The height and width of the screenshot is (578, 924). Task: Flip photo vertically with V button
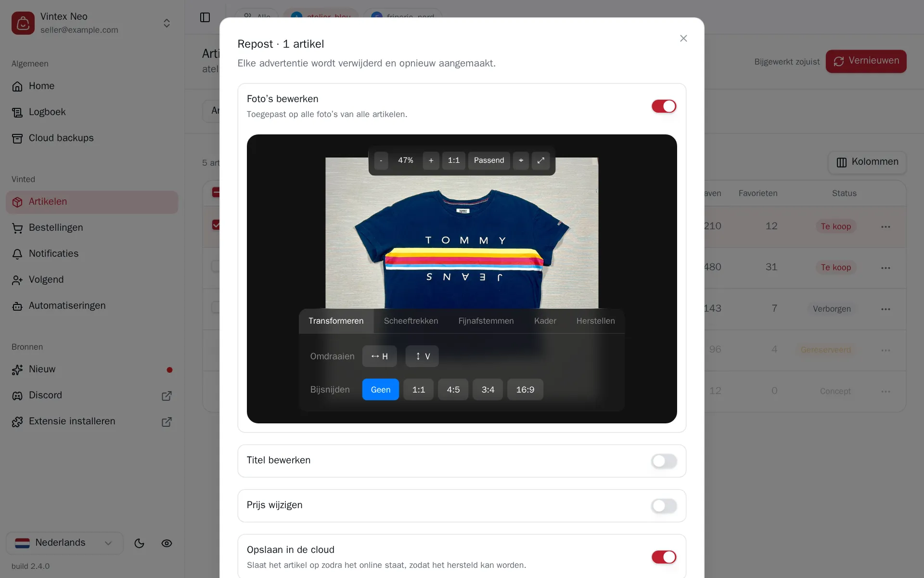click(422, 356)
